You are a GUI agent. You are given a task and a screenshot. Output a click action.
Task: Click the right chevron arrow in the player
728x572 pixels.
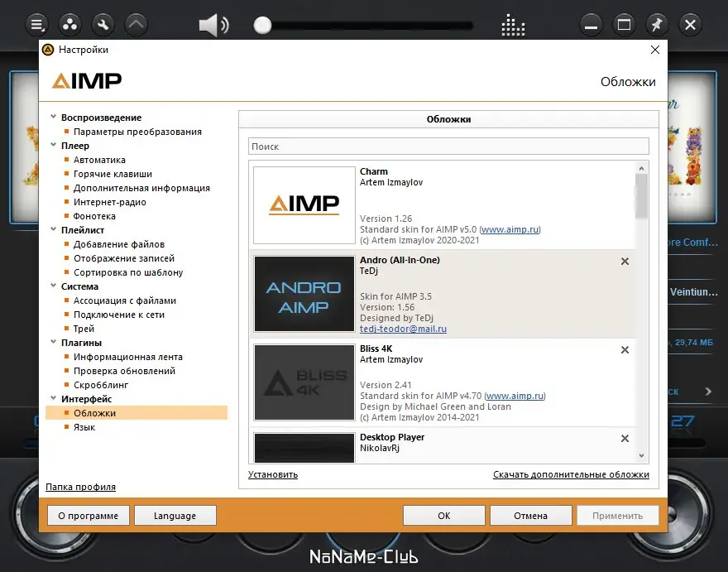tap(708, 392)
